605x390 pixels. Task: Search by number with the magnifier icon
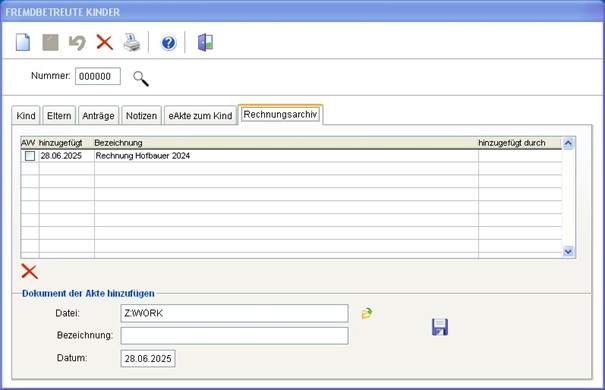click(x=141, y=78)
